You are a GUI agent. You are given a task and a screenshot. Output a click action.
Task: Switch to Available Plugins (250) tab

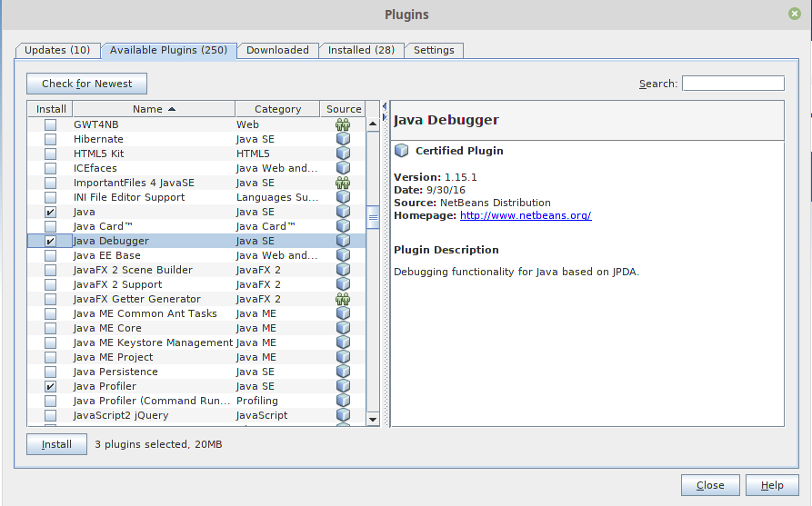(168, 50)
